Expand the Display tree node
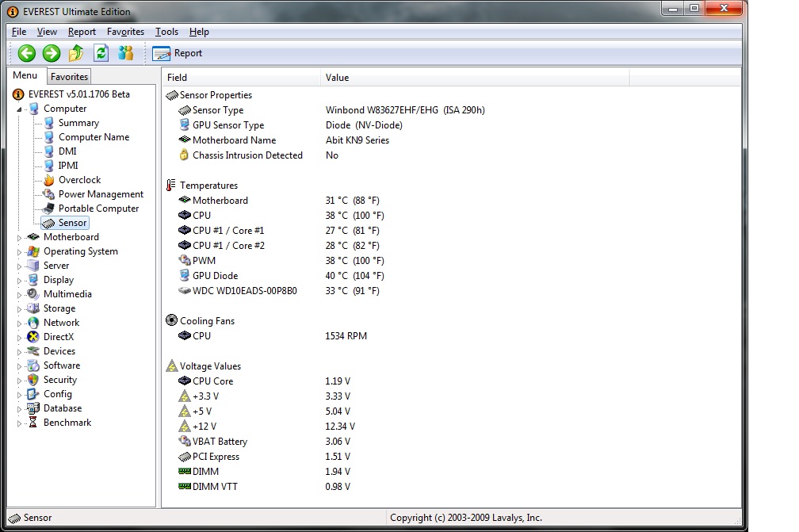Screen dimensions: 799x532 point(19,280)
